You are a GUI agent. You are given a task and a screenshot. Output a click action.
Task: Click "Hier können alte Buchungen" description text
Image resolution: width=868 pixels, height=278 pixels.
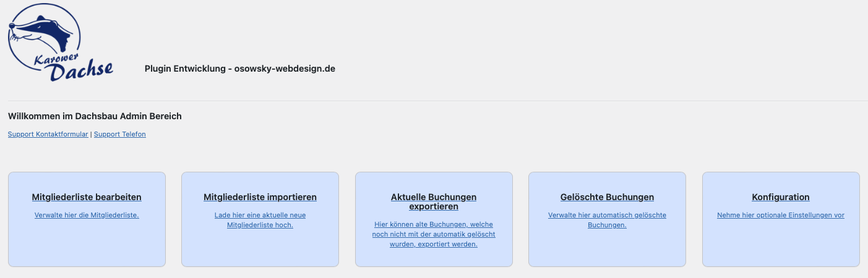[434, 234]
